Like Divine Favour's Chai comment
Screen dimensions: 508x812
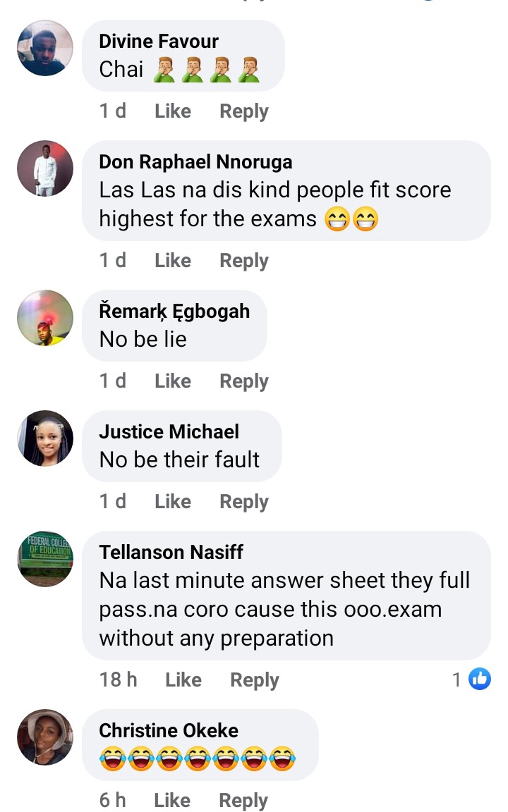[x=173, y=111]
